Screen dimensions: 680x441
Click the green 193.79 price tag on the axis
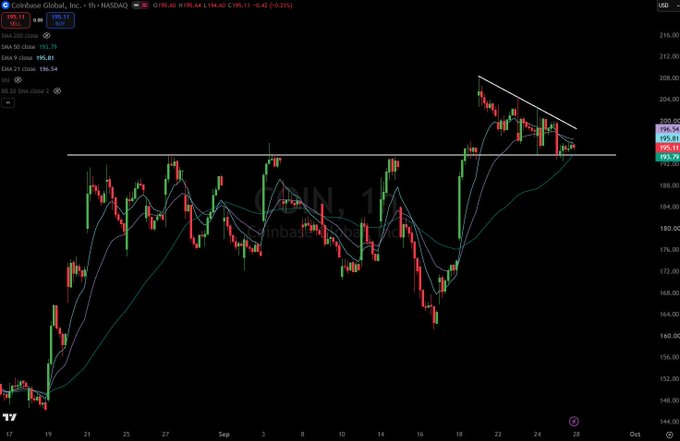(x=668, y=157)
